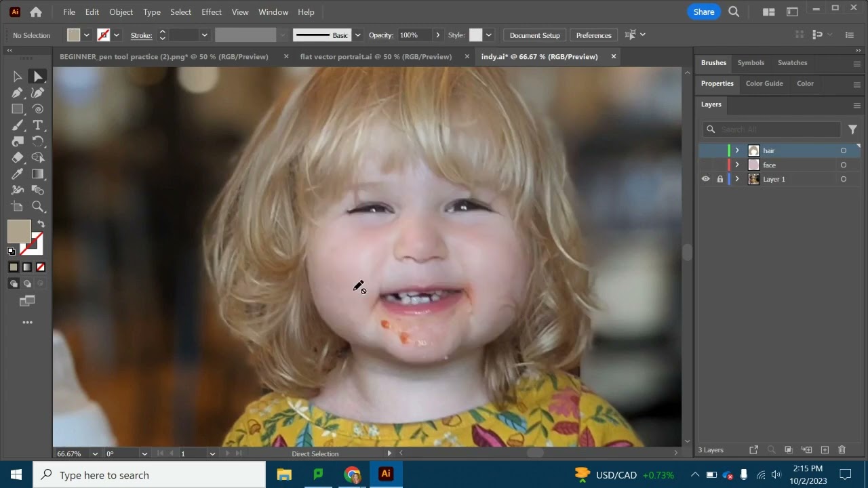Open the stroke color dropdown in control bar
The height and width of the screenshot is (488, 868).
click(117, 35)
